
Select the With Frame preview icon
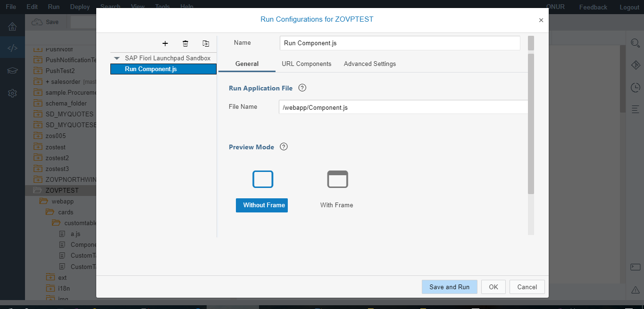point(337,179)
